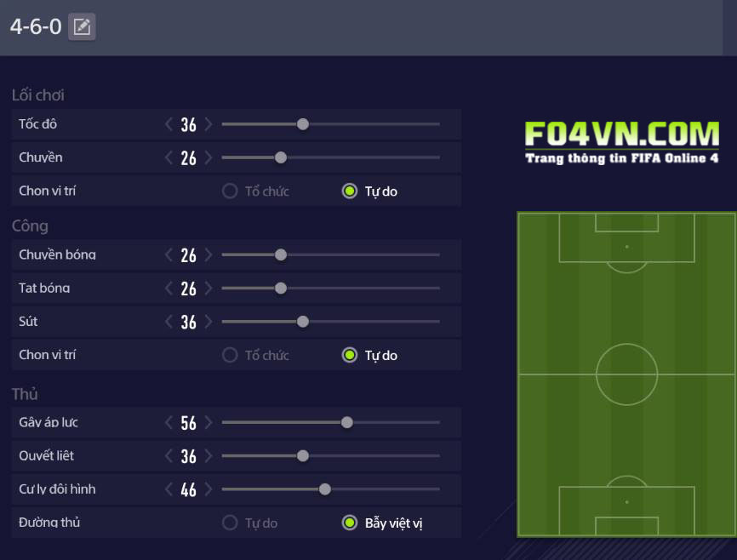
Task: Click the edit formation pencil icon
Action: coord(82,27)
